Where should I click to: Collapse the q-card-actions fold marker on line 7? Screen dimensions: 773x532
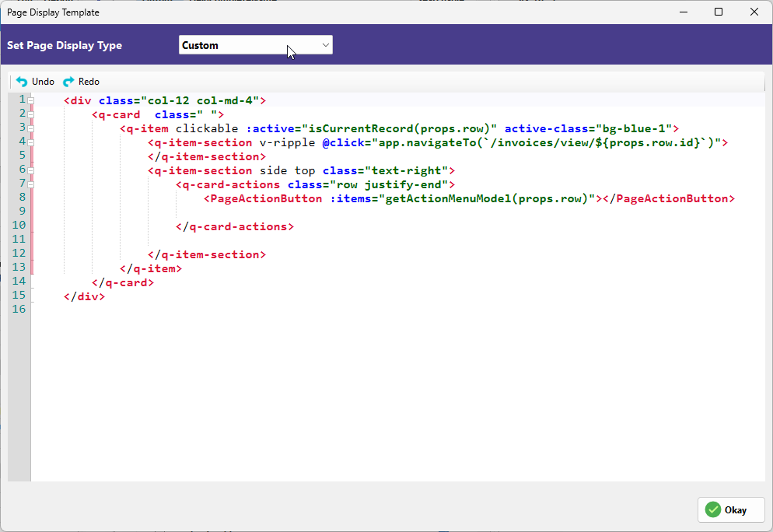[x=30, y=184]
